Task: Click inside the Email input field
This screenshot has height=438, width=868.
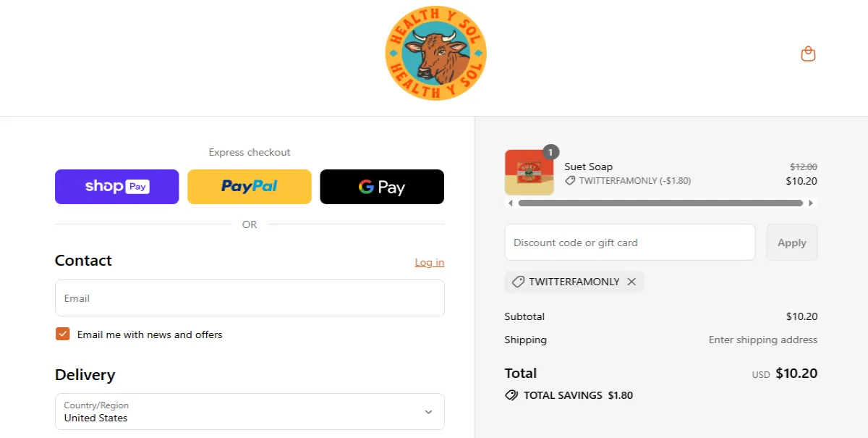Action: (x=250, y=298)
